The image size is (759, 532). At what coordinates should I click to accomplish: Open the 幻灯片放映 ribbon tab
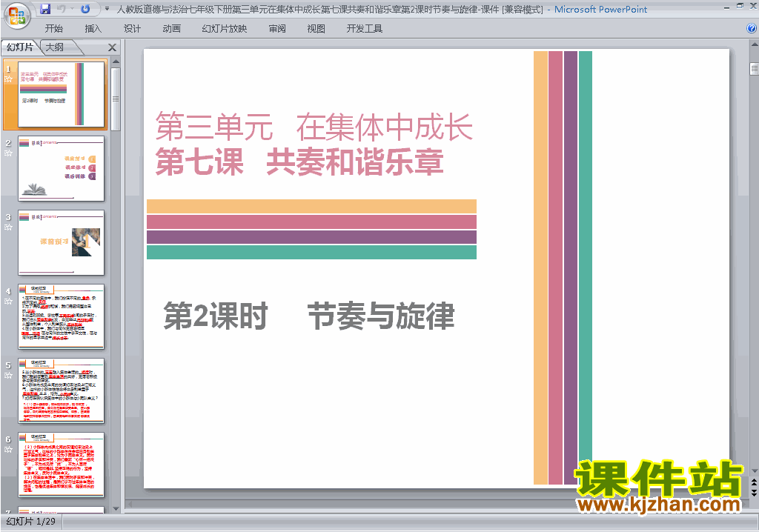tap(225, 29)
